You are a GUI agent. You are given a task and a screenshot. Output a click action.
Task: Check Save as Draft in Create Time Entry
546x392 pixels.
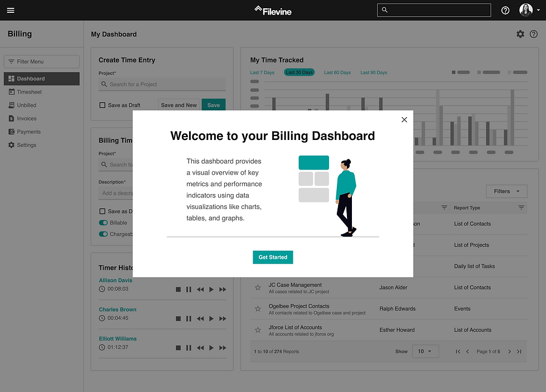pyautogui.click(x=103, y=105)
